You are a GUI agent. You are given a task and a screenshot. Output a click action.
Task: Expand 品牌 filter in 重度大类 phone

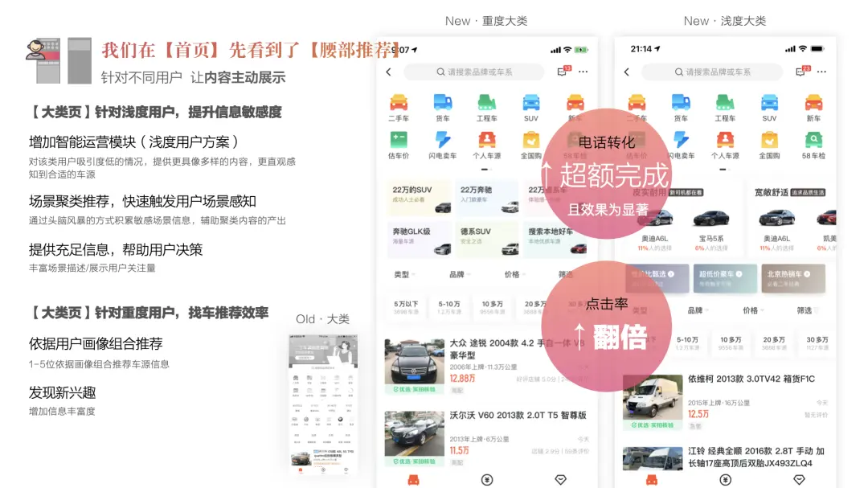coord(460,274)
